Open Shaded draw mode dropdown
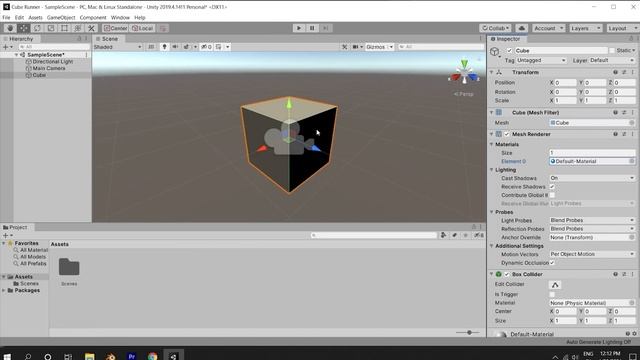 click(118, 47)
